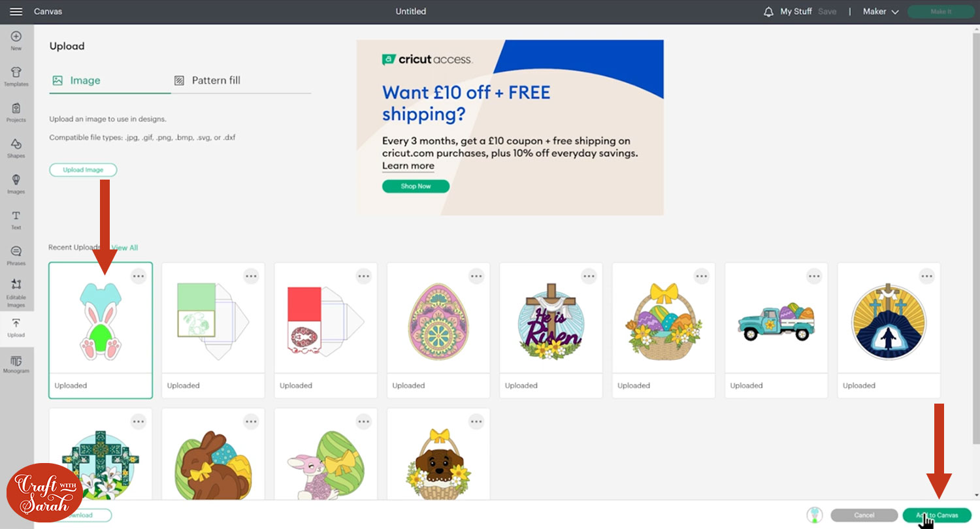Open the Projects sidebar icon
This screenshot has width=980, height=529.
point(16,113)
